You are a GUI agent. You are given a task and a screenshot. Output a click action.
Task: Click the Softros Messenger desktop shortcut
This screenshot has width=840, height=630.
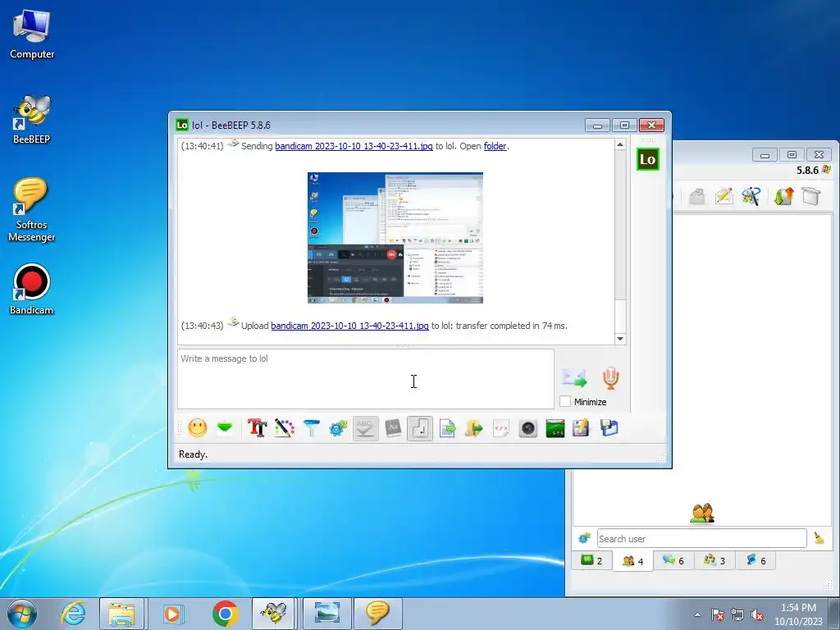[x=32, y=210]
